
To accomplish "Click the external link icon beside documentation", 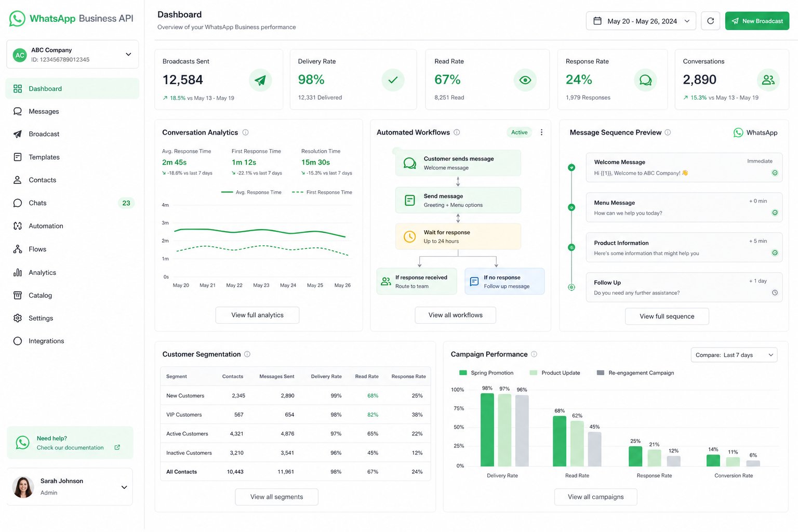I will click(x=117, y=447).
